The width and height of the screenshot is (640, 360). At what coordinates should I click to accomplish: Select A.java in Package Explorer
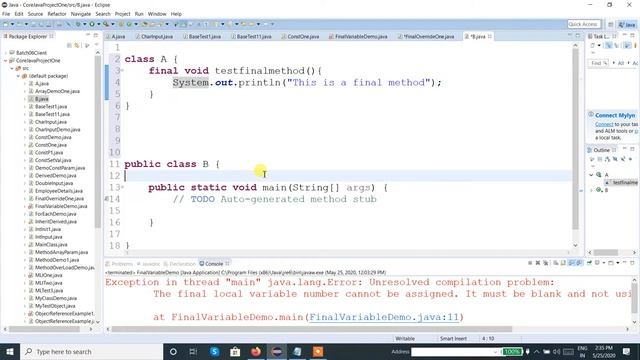tap(42, 84)
